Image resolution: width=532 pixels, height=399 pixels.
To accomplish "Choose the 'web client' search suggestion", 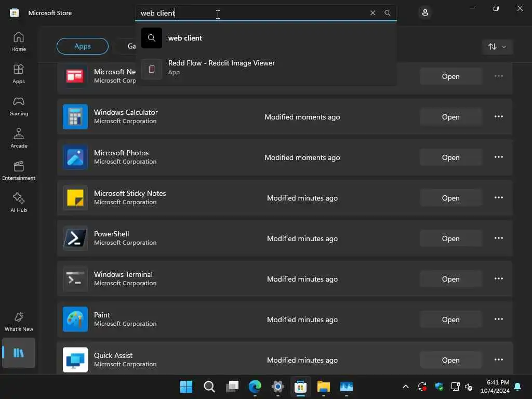I will click(x=266, y=38).
